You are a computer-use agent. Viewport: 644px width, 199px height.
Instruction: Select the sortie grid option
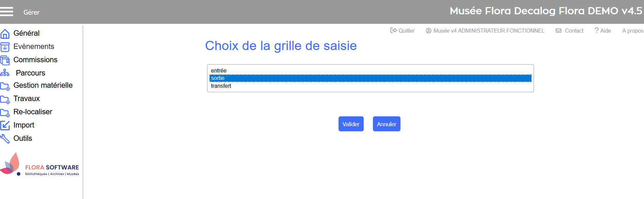[218, 78]
